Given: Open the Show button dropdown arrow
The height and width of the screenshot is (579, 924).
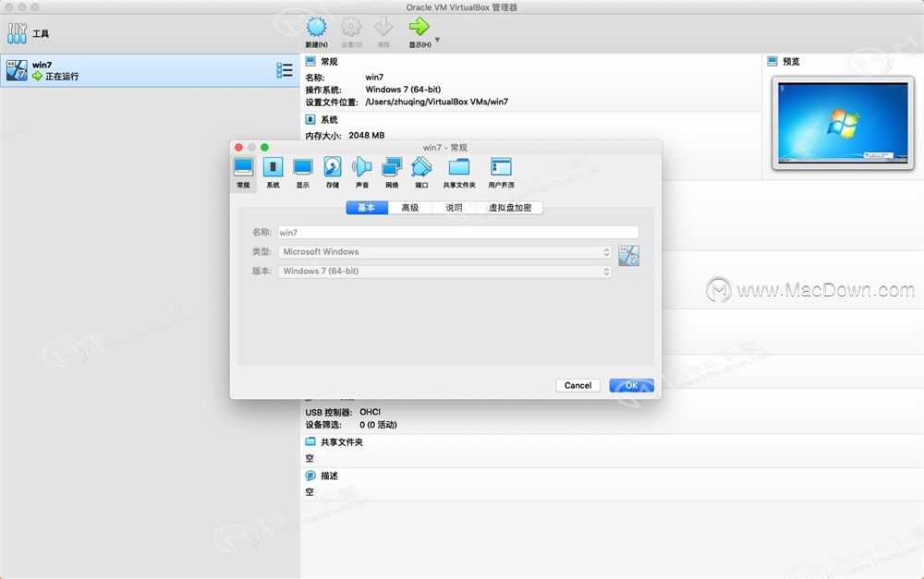Looking at the screenshot, I should pyautogui.click(x=437, y=40).
